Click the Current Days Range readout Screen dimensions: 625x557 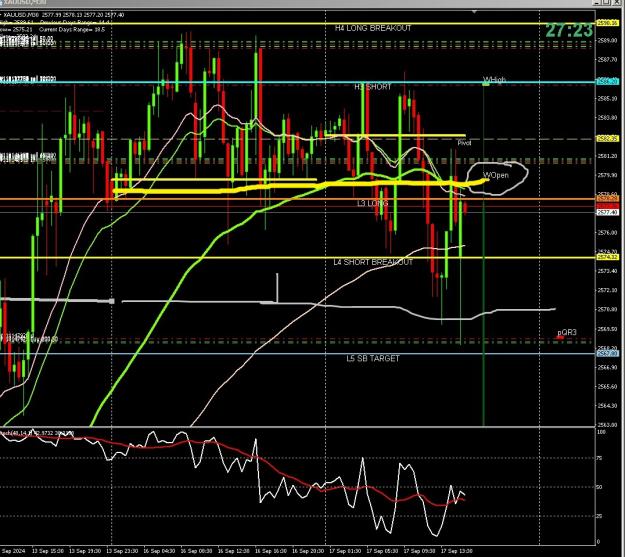pos(72,30)
